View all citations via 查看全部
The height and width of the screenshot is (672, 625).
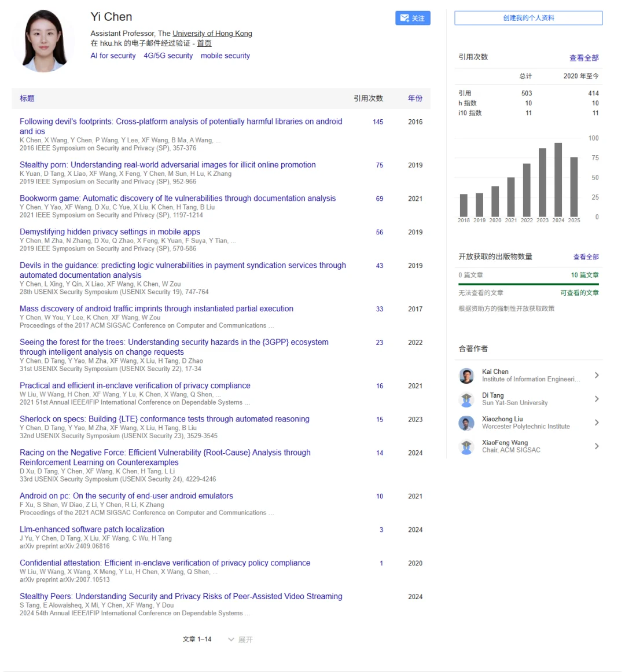[x=583, y=58]
